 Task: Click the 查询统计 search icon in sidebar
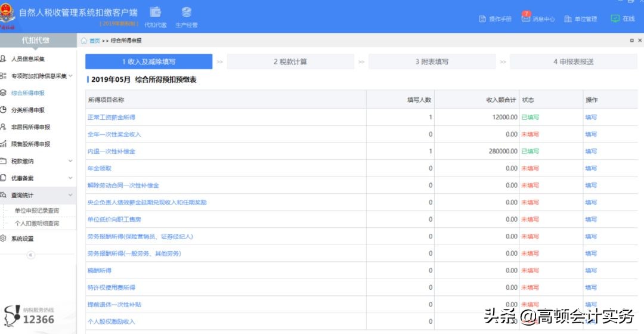pos(4,195)
